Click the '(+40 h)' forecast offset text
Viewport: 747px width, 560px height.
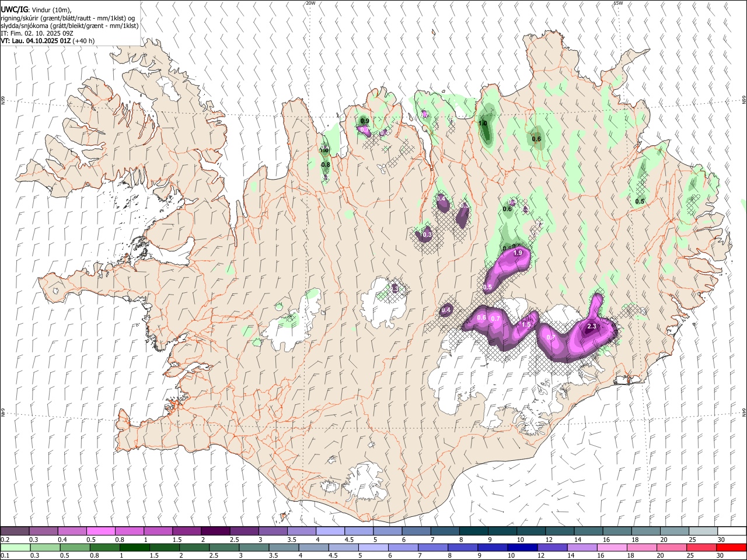(x=84, y=41)
